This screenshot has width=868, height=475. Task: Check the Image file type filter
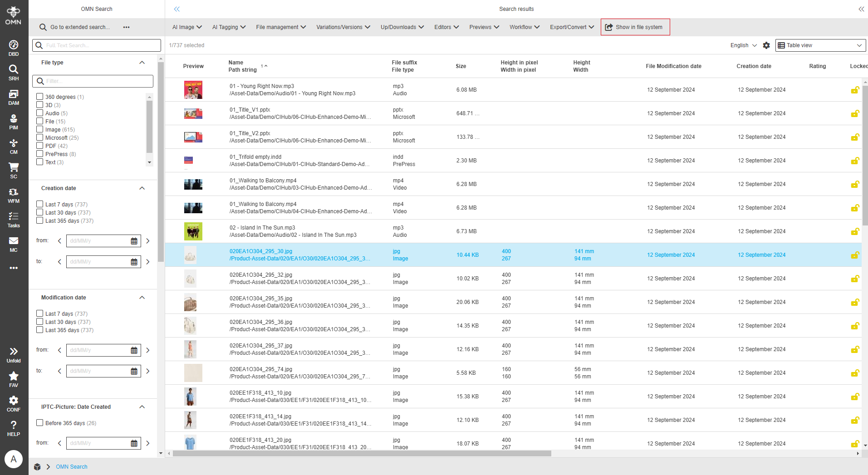[x=40, y=129]
